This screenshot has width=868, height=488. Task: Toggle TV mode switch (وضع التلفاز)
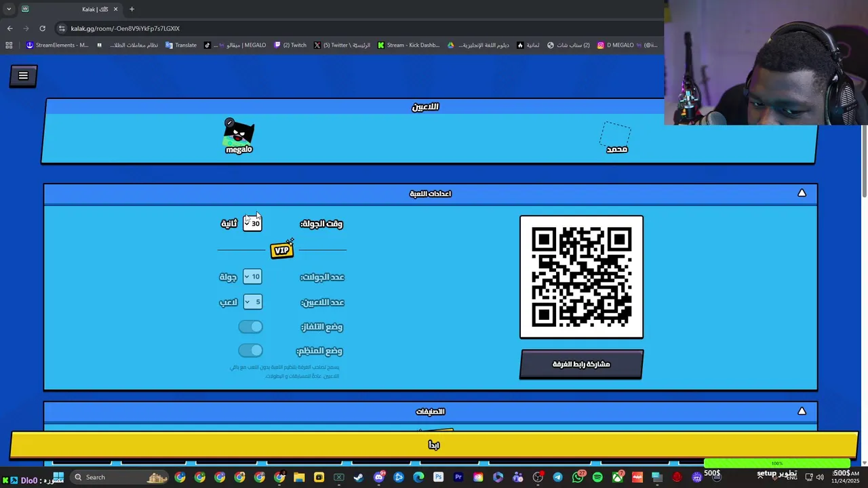click(250, 327)
